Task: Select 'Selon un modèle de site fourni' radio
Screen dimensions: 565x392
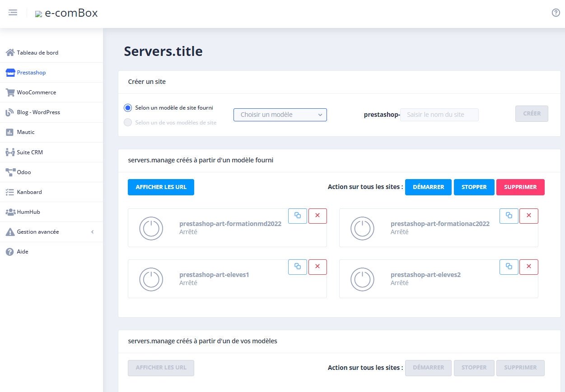Action: pyautogui.click(x=128, y=108)
